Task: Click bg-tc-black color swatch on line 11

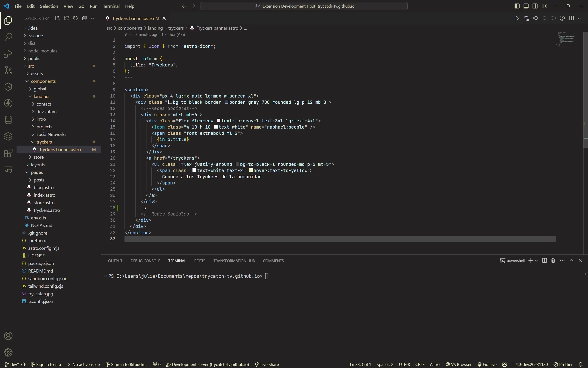Action: pos(170,102)
